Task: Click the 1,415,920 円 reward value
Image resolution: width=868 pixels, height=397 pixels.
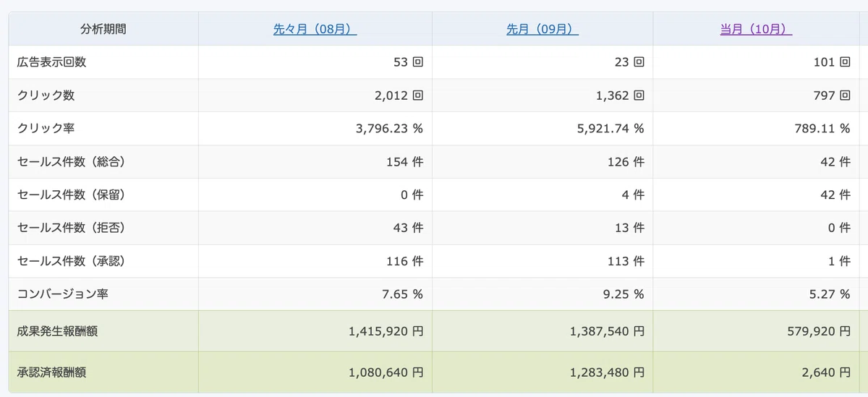Action: pyautogui.click(x=386, y=332)
